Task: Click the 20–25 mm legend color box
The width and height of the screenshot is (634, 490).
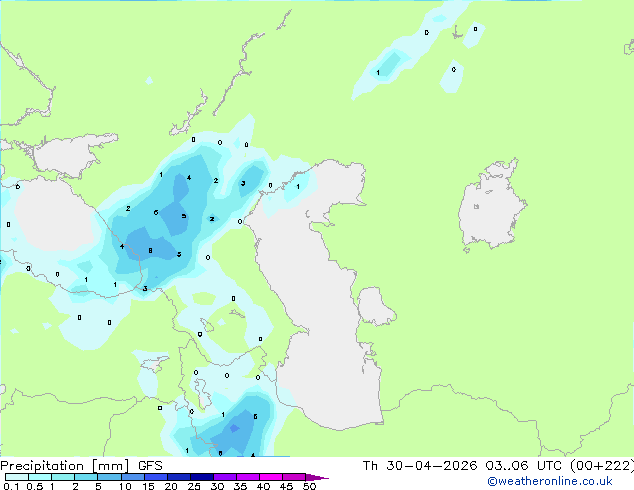Action: pyautogui.click(x=179, y=477)
